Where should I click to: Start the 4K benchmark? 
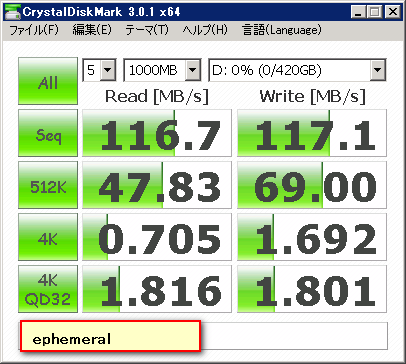point(48,237)
